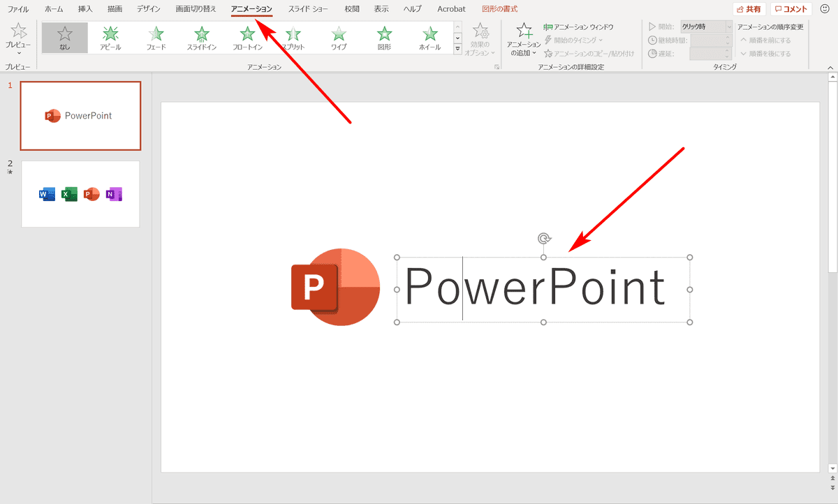Click the 遅延 delay field
This screenshot has height=504, width=838.
pos(711,53)
